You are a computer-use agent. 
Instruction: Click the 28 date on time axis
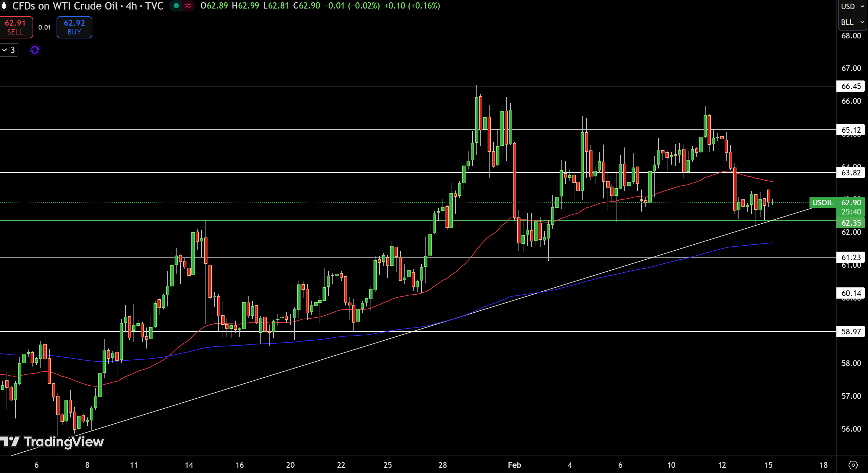443,465
